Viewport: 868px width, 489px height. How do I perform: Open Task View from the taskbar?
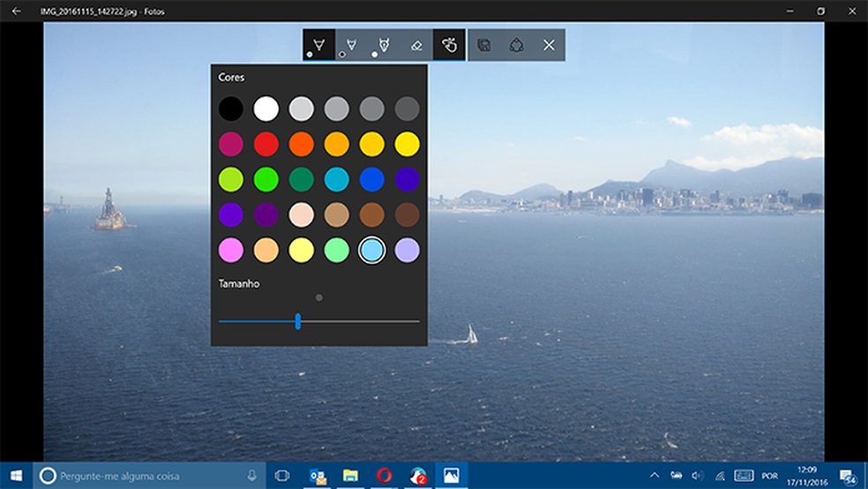(282, 476)
